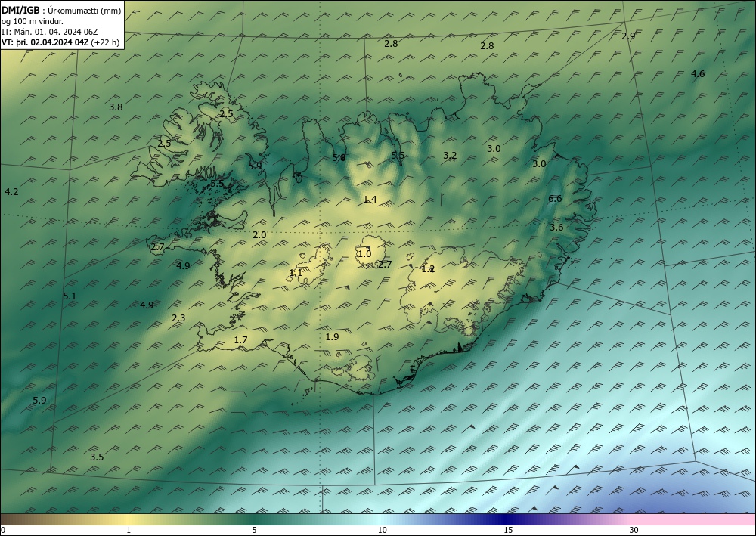
Task: Click the initial time 'IT: Mán. 01. 04. 2024 06Z'
Action: coord(50,31)
